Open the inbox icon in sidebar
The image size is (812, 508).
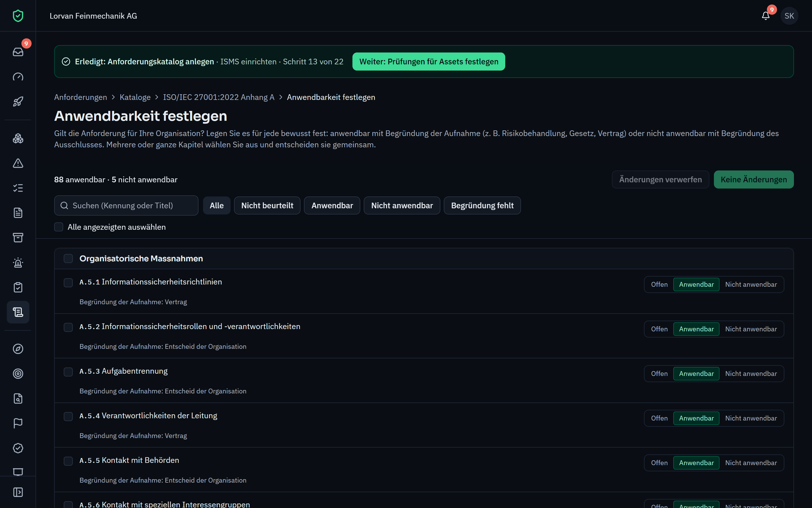[18, 52]
